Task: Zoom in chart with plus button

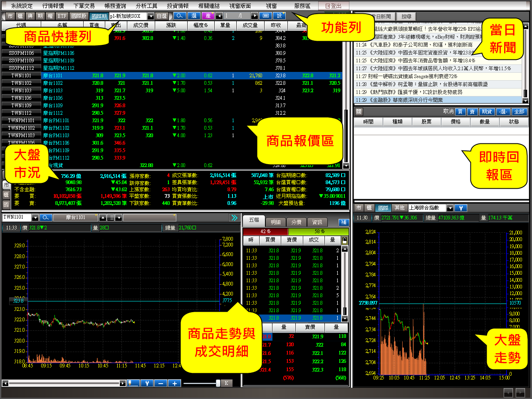Action: (175, 383)
